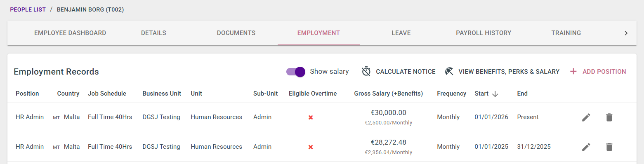This screenshot has height=164, width=644.
Task: Click the red X in 2025 overtime cell
Action: click(311, 147)
